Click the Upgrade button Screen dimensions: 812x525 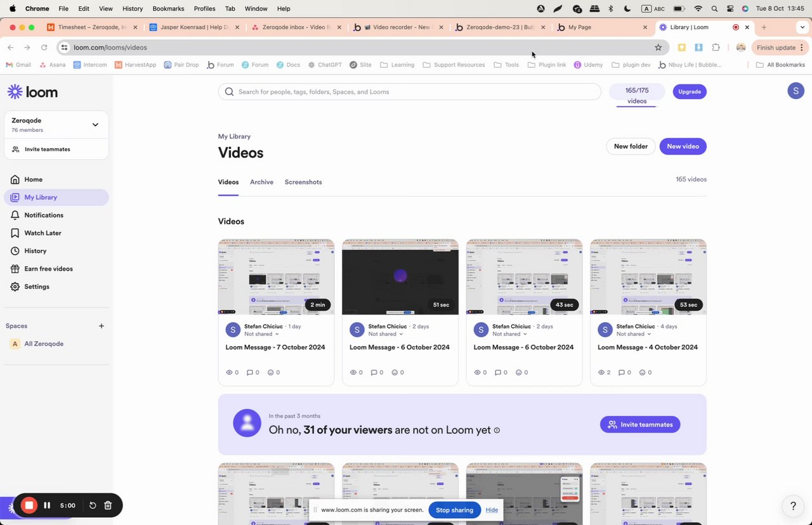pos(690,92)
